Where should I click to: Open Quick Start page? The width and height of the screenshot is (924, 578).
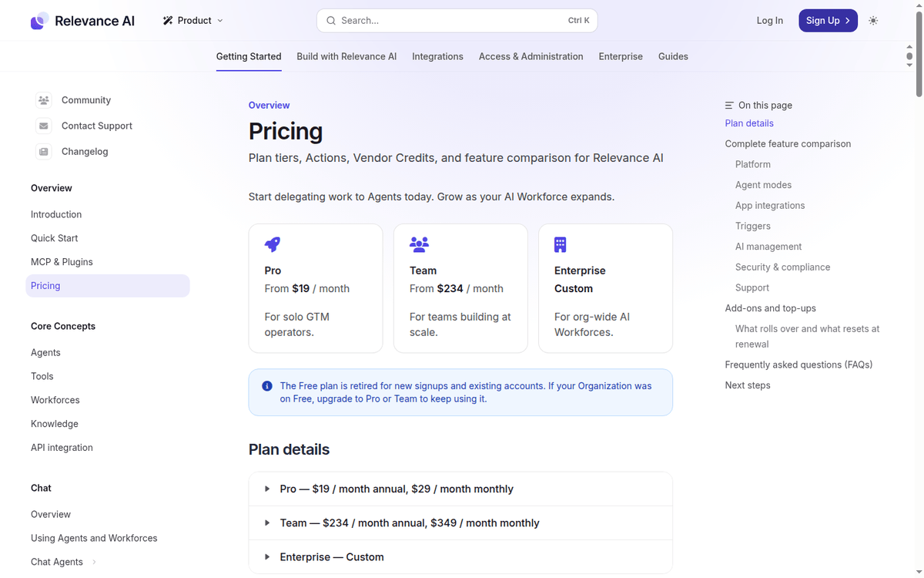click(54, 238)
